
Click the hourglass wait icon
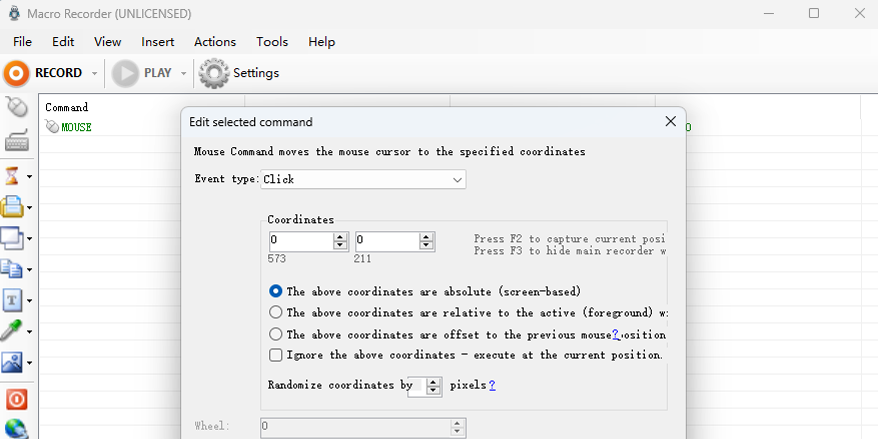[x=12, y=176]
